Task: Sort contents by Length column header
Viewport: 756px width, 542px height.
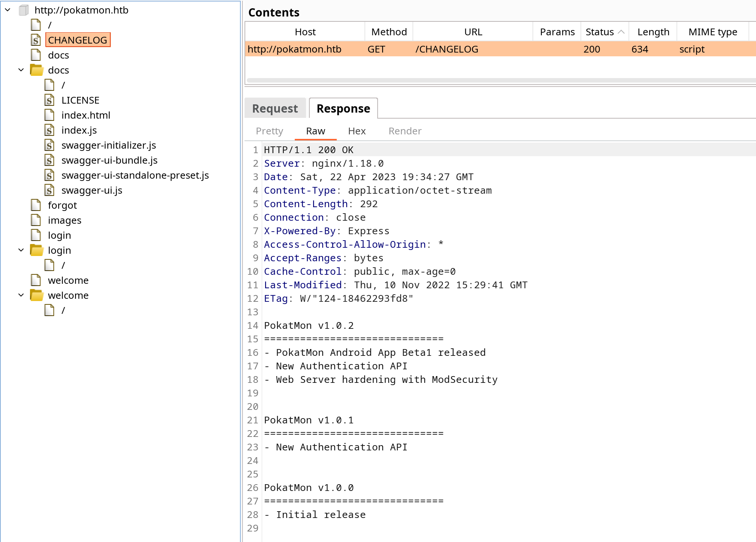Action: (653, 32)
